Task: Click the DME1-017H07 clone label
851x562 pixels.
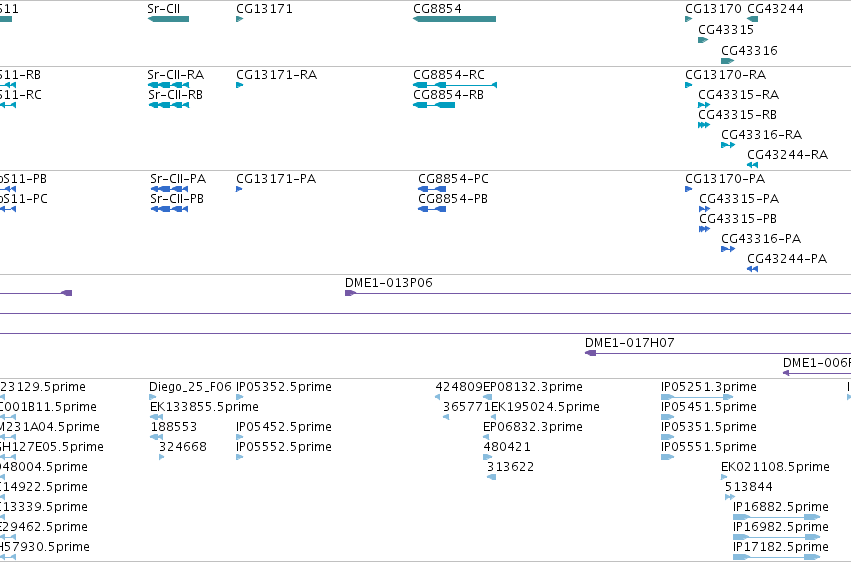Action: pyautogui.click(x=630, y=343)
